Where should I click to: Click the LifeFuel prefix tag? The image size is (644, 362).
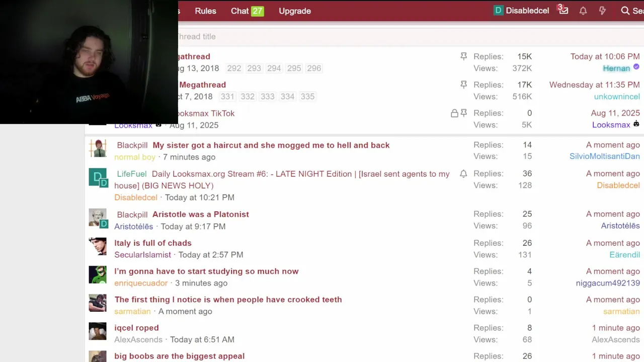132,174
